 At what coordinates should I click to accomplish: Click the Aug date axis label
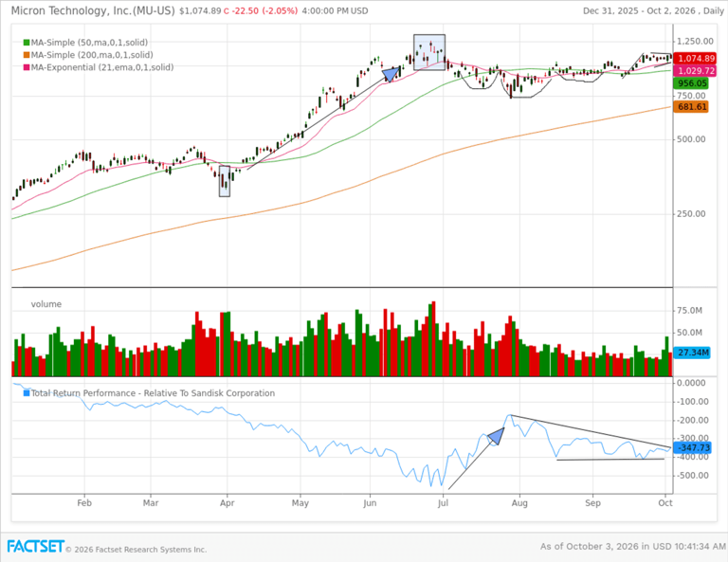click(x=519, y=503)
